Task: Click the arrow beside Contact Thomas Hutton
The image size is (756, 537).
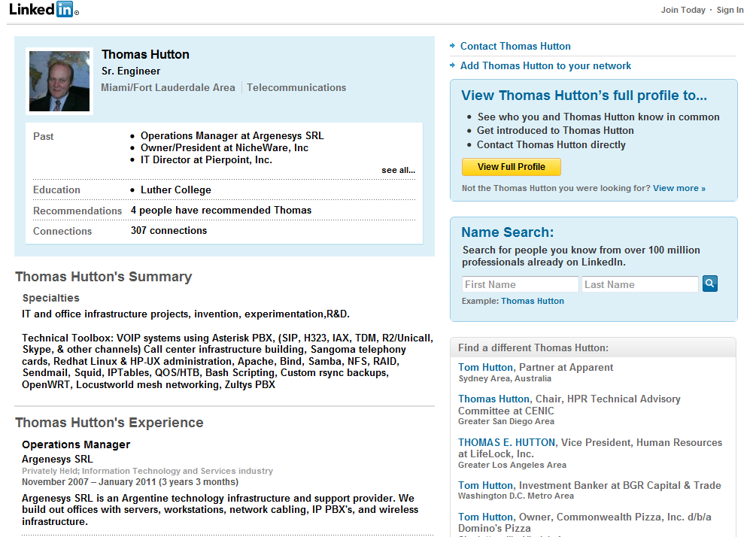Action: coord(452,46)
